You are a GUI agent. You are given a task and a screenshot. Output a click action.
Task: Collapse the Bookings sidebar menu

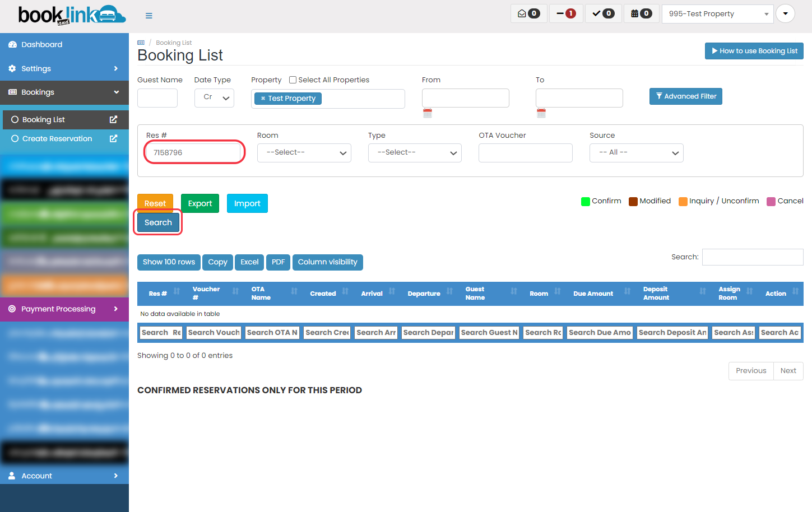pyautogui.click(x=64, y=92)
